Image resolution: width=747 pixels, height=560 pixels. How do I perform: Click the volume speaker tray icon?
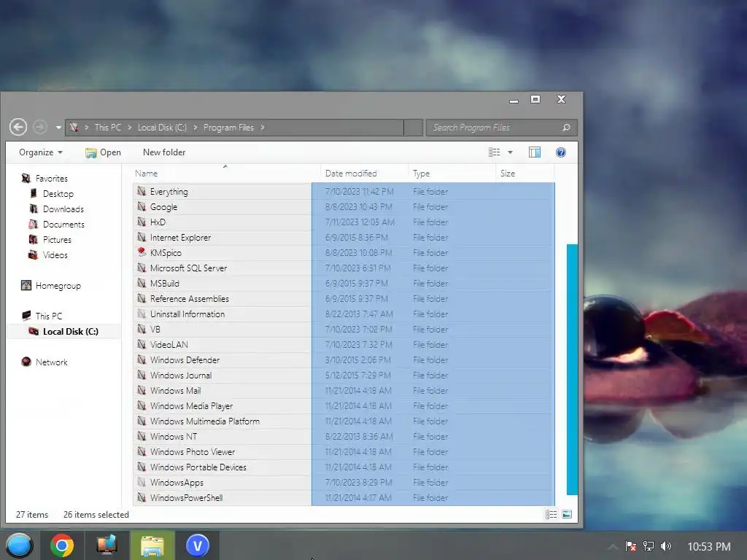pyautogui.click(x=666, y=546)
